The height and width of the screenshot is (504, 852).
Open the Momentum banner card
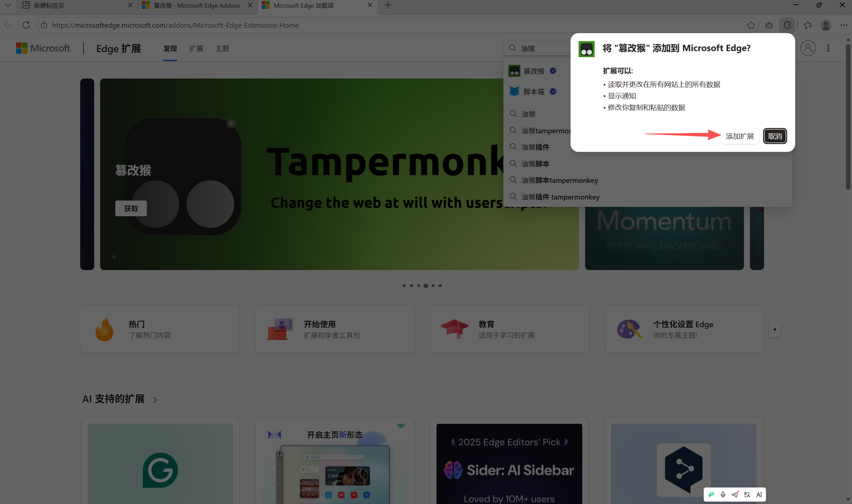tap(664, 238)
